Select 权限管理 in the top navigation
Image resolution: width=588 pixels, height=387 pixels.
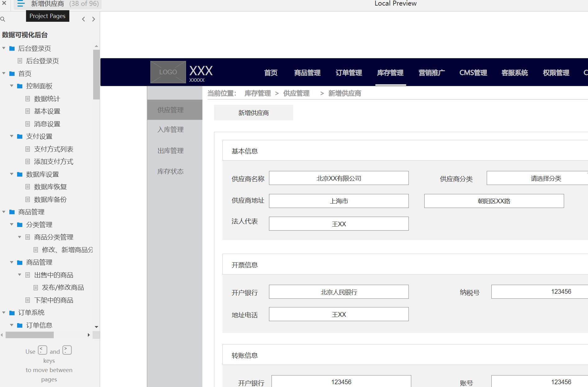tap(556, 73)
